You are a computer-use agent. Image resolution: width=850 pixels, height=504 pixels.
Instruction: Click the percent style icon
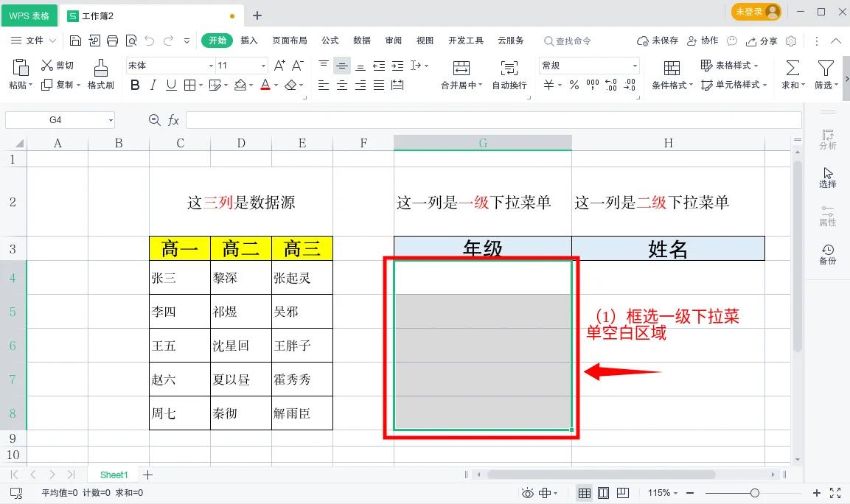click(x=574, y=85)
